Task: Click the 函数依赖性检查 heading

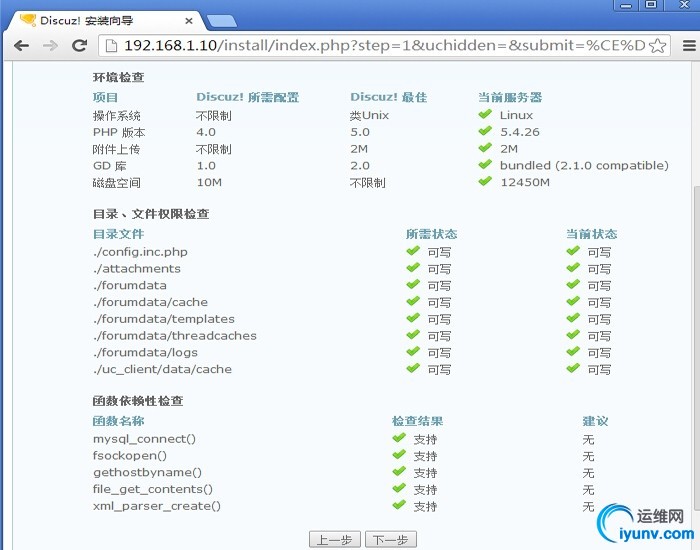Action: tap(138, 400)
